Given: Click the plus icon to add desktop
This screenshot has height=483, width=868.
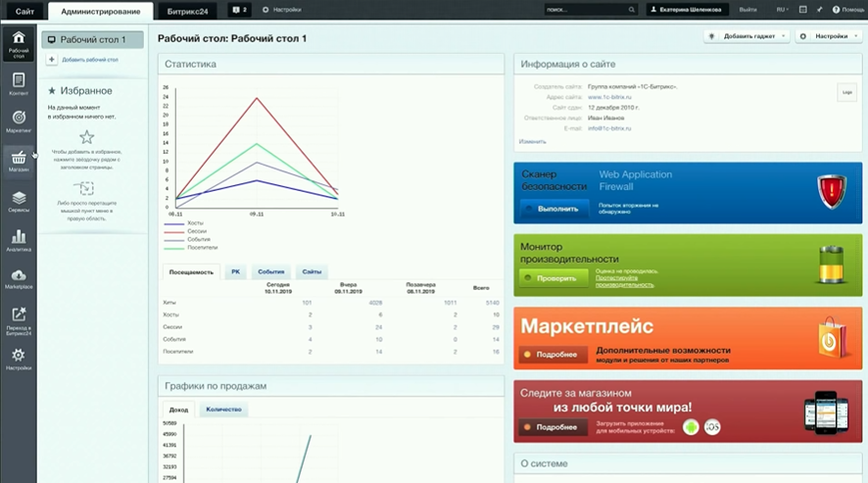Looking at the screenshot, I should pyautogui.click(x=52, y=59).
